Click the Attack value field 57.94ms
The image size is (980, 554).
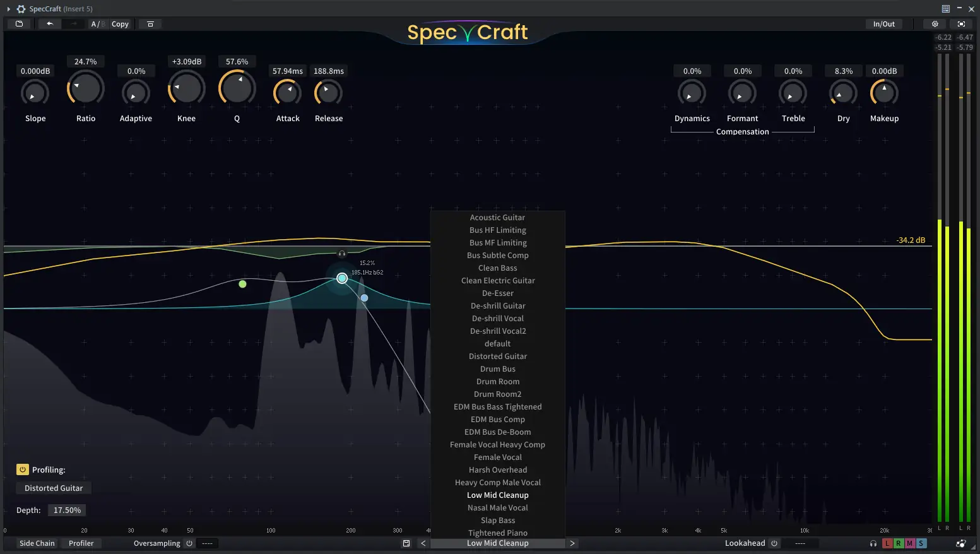(x=288, y=71)
